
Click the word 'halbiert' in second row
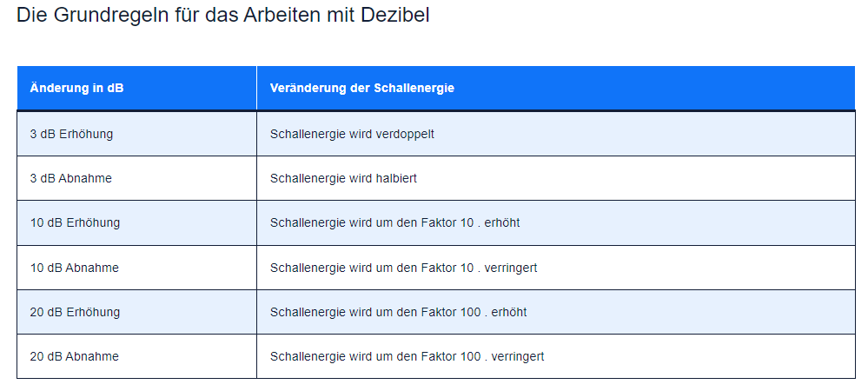pos(395,178)
